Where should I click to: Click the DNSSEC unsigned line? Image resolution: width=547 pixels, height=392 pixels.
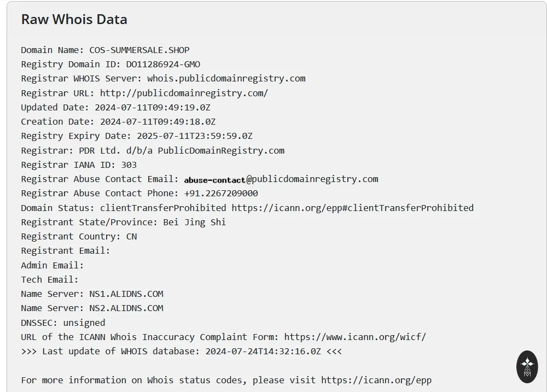click(x=63, y=323)
